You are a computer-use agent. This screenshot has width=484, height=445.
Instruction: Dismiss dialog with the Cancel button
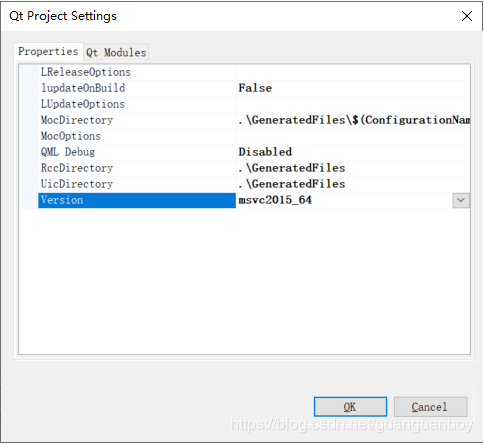(x=430, y=407)
